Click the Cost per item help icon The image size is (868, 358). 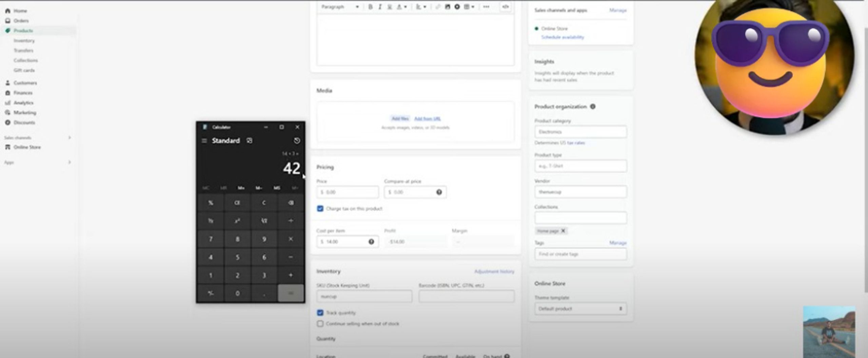pyautogui.click(x=371, y=242)
